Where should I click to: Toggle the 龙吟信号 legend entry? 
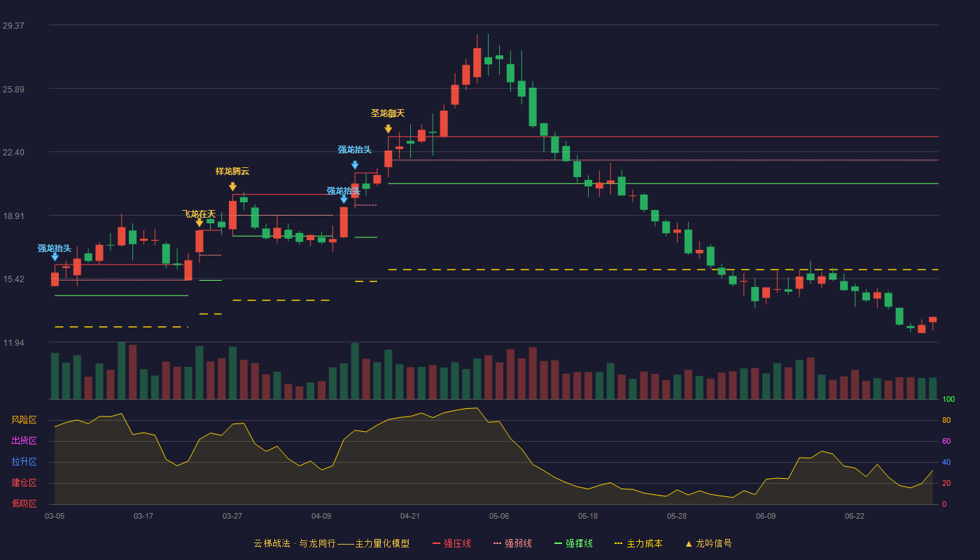click(x=708, y=543)
